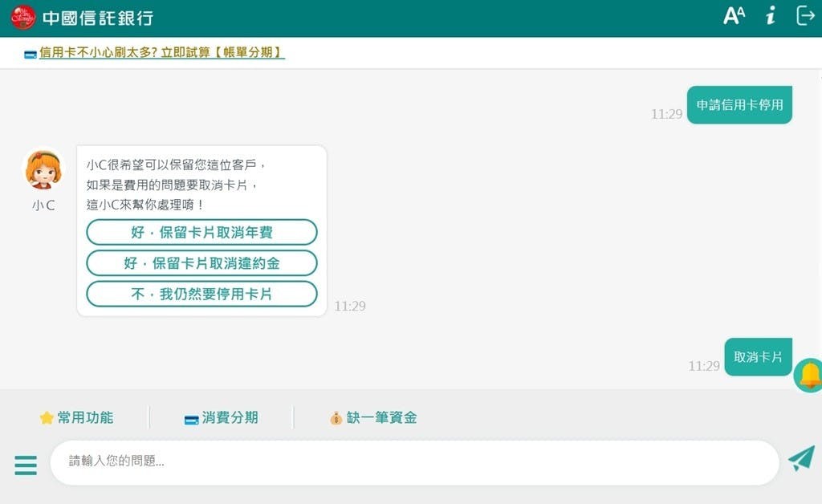822x504 pixels.
Task: Click the credit card icon beside promo link
Action: click(x=31, y=54)
